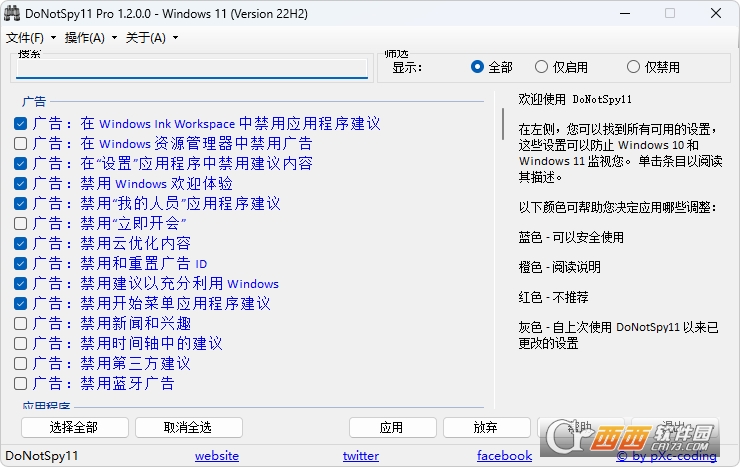Open the twitter link
Viewport: 740px width, 467px height.
coord(361,456)
